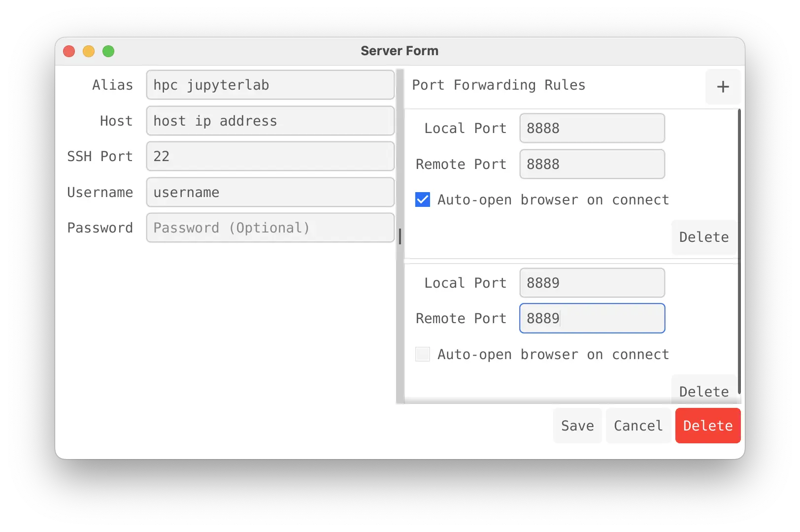Click the Username text field
This screenshot has width=800, height=532.
270,192
